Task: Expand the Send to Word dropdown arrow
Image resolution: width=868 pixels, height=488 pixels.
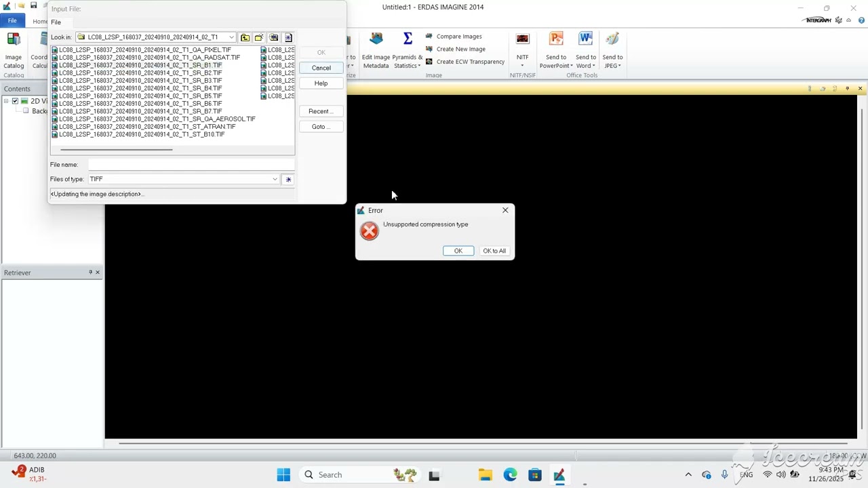Action: point(595,66)
